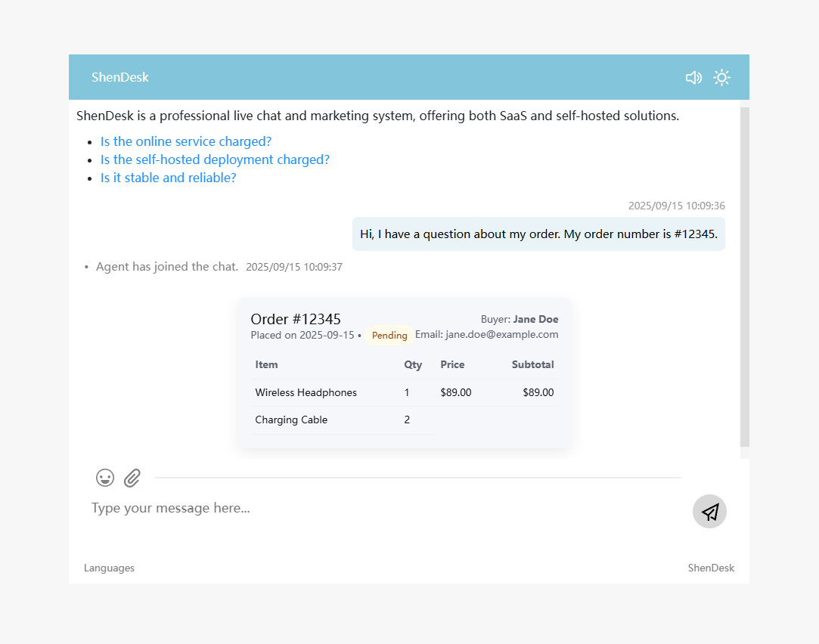Select the Charging Cable item row
The image size is (819, 644).
291,420
